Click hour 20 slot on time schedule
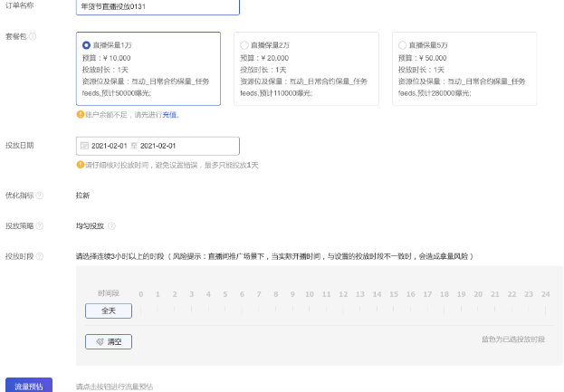Viewport: 564px width, 392px height. (480, 310)
